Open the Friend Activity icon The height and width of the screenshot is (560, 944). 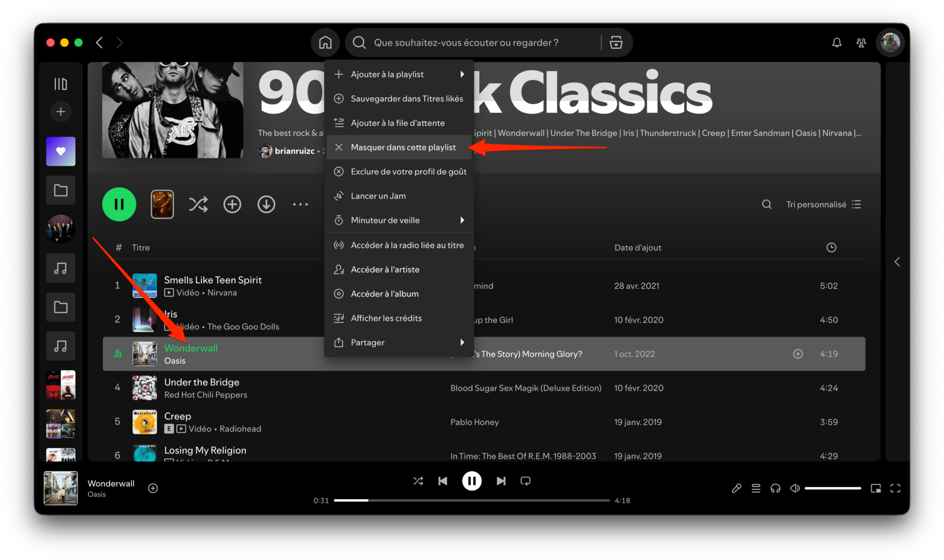(x=861, y=43)
